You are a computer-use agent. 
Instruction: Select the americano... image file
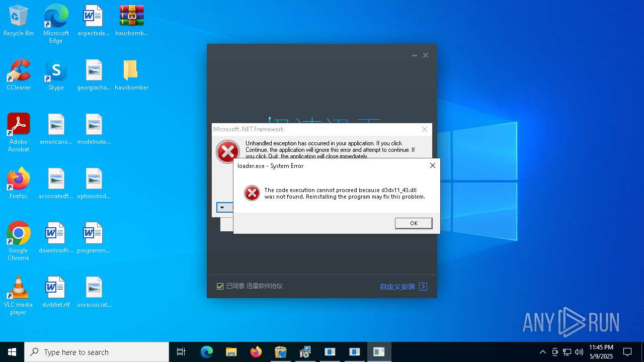click(x=56, y=130)
